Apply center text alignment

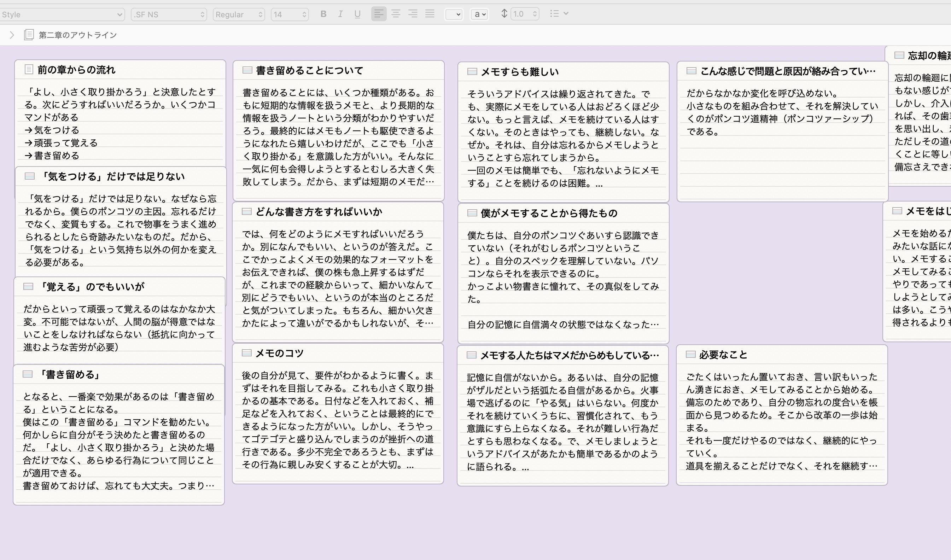click(396, 14)
